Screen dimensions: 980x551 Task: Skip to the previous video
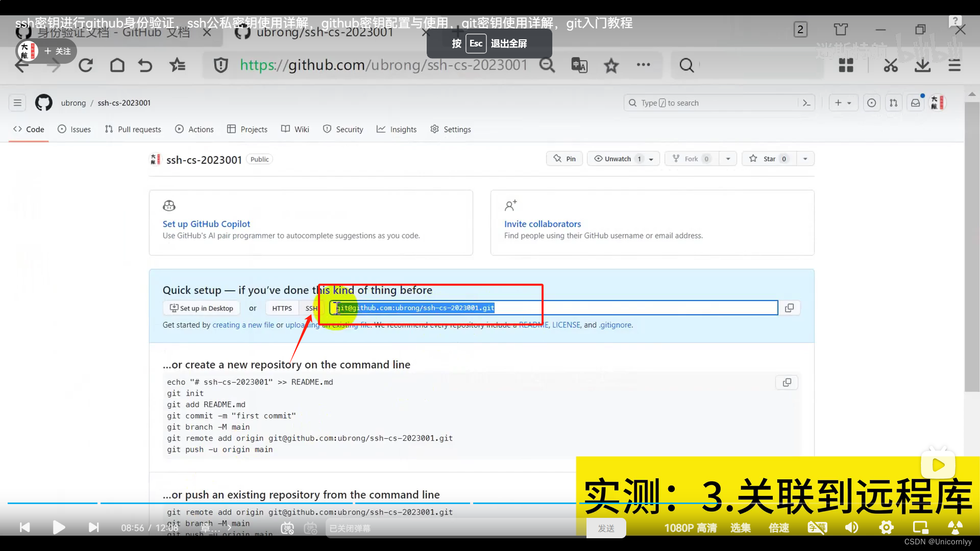pyautogui.click(x=24, y=527)
